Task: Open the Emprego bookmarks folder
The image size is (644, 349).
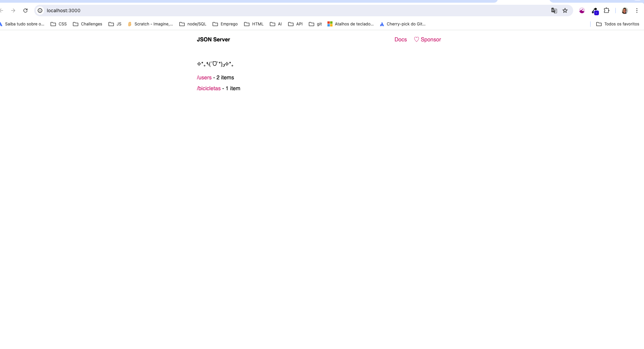Action: coord(225,24)
